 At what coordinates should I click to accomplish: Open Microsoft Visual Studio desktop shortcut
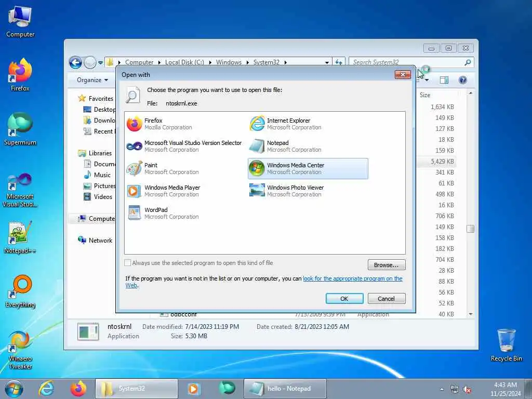[20, 190]
